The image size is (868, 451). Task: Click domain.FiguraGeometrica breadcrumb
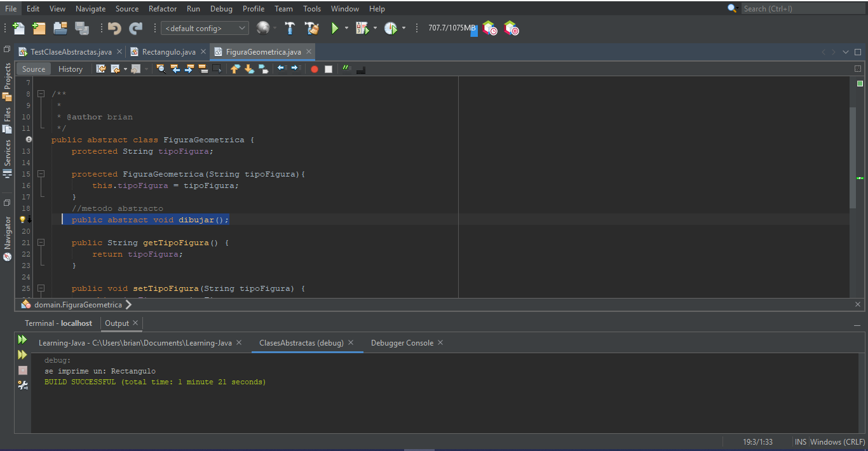click(78, 304)
